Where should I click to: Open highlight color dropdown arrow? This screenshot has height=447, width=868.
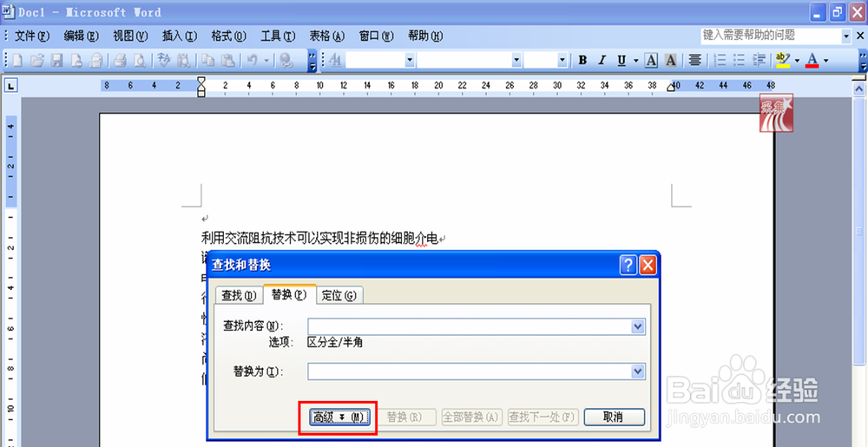797,60
